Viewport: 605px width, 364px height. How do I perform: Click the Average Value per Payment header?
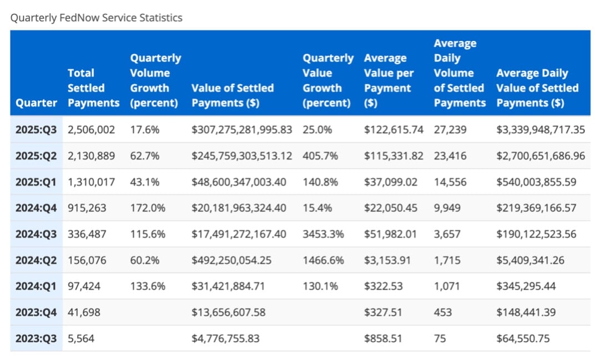point(389,80)
